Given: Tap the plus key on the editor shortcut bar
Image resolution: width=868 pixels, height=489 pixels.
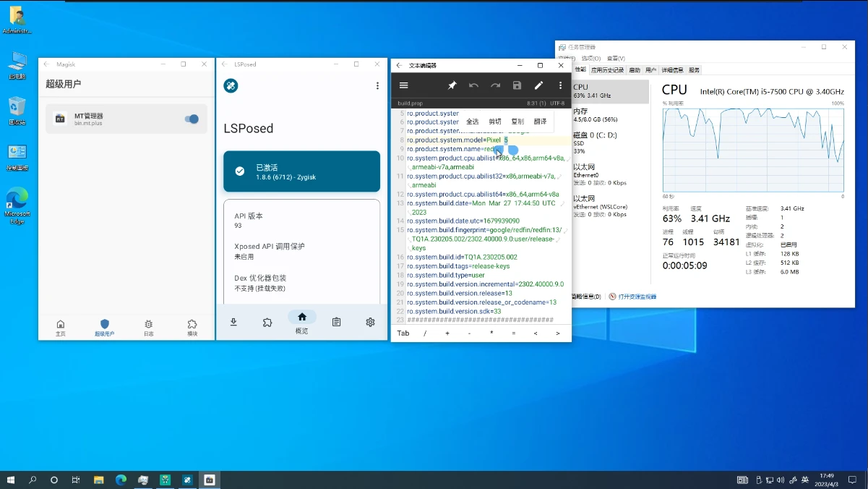Looking at the screenshot, I should 447,333.
